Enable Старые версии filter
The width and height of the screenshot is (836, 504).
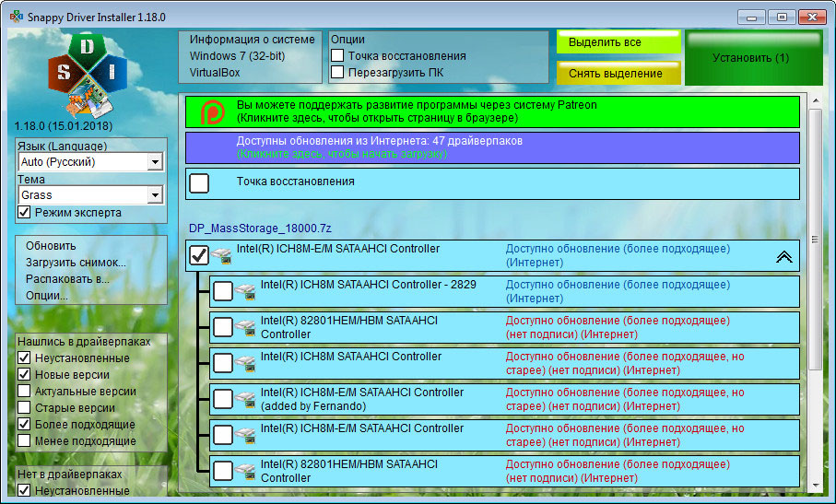pos(24,407)
